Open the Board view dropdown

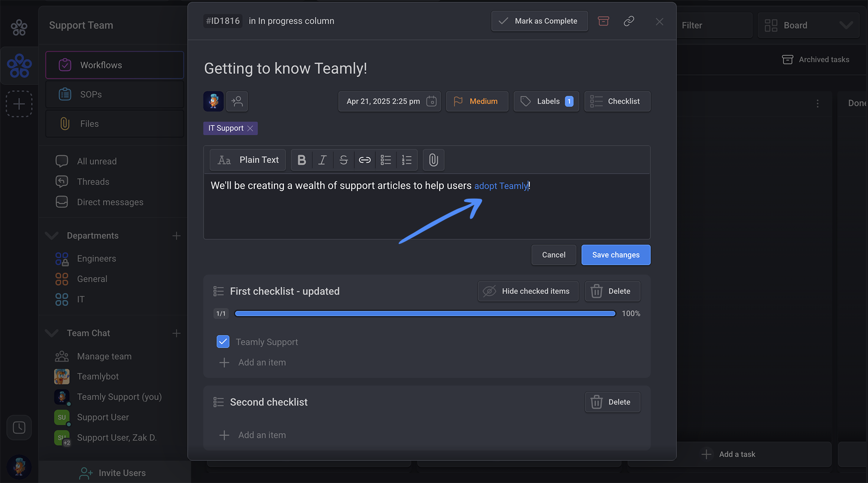tap(808, 26)
